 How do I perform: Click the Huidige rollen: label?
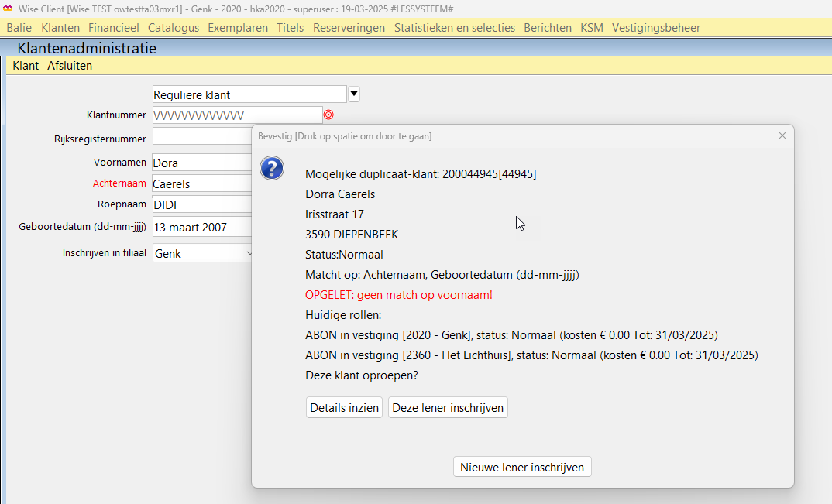[x=343, y=315]
